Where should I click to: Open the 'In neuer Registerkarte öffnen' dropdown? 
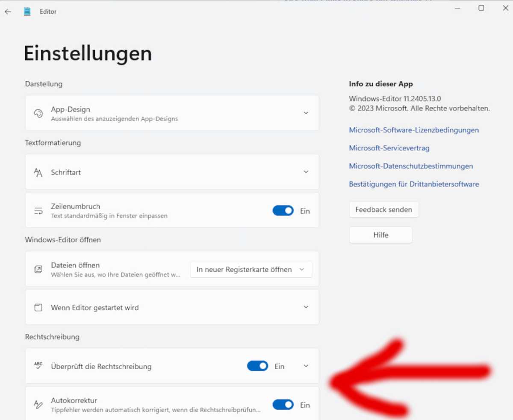coord(251,270)
